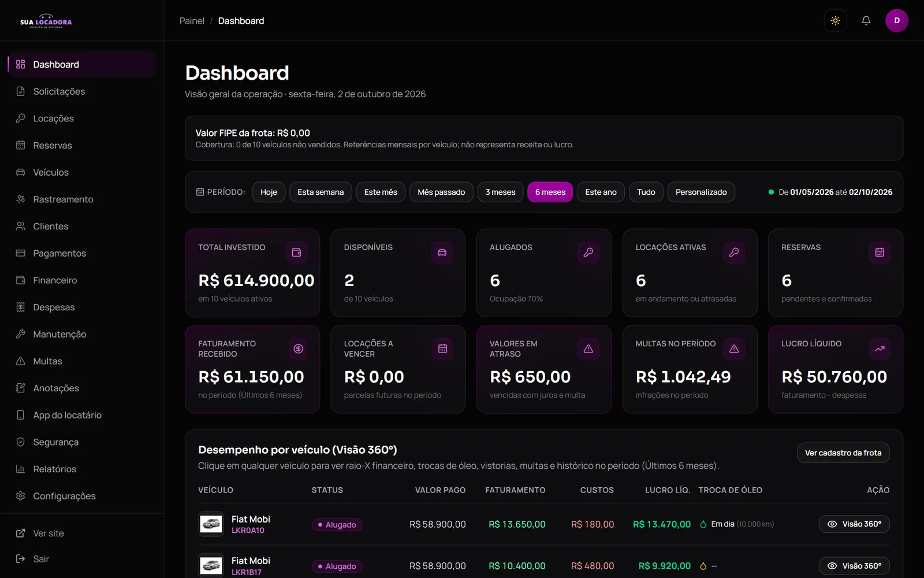The image size is (924, 578).
Task: Click the Total Investido wallet icon
Action: [x=297, y=253]
